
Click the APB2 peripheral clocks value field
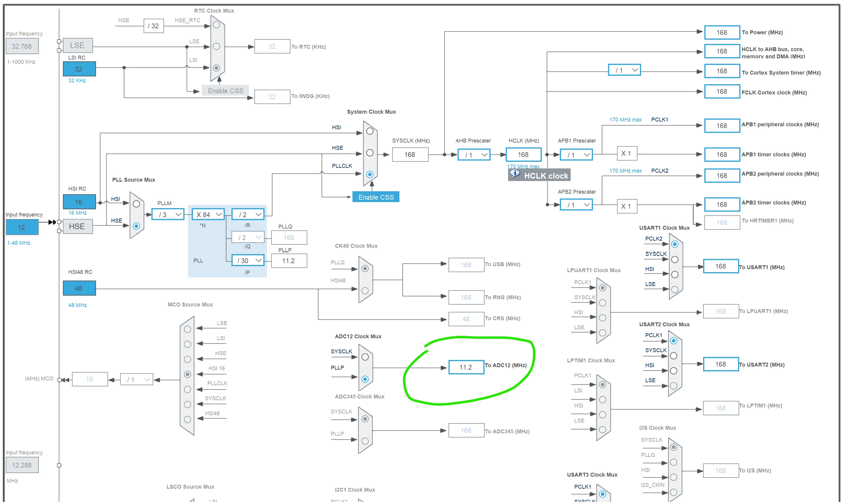(722, 176)
